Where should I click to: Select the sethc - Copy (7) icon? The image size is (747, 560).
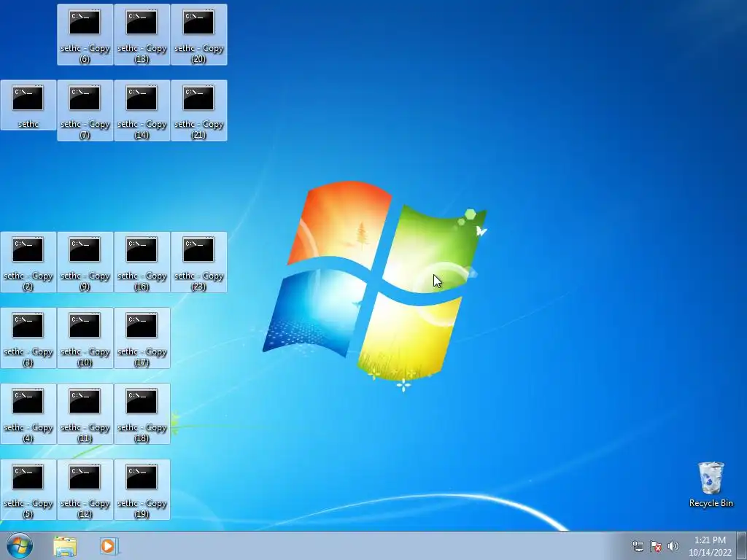pos(85,111)
